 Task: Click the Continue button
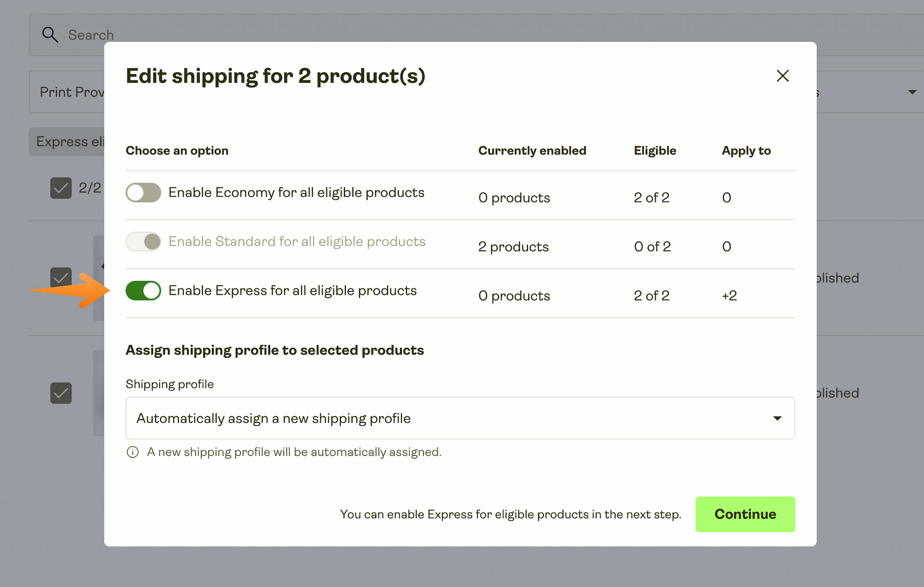pos(745,514)
